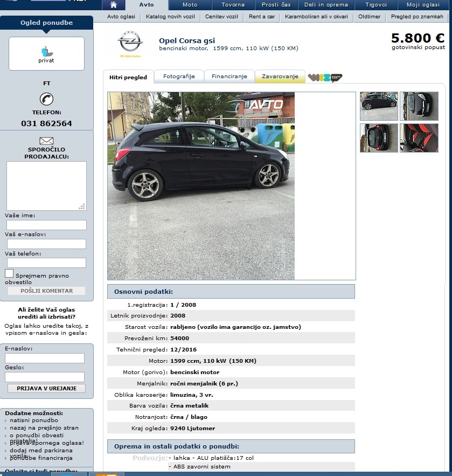The image size is (452, 476).
Task: Open the Avto main tab
Action: (147, 5)
